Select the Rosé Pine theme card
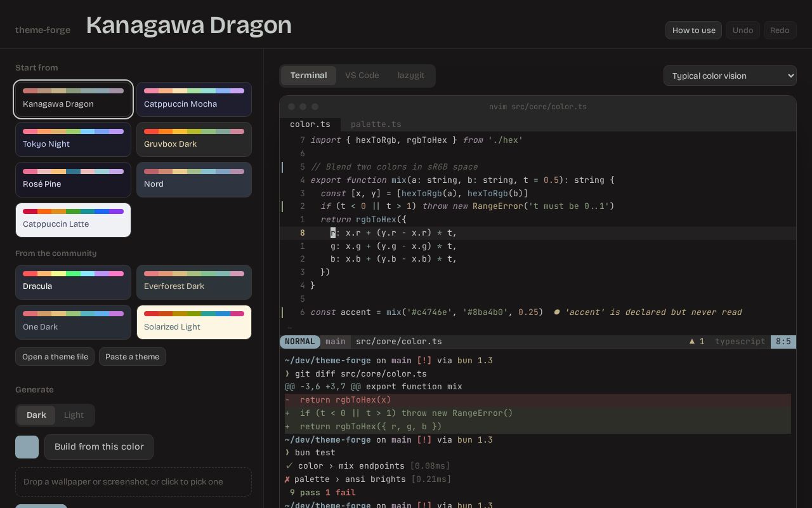Image resolution: width=812 pixels, height=508 pixels. [73, 180]
